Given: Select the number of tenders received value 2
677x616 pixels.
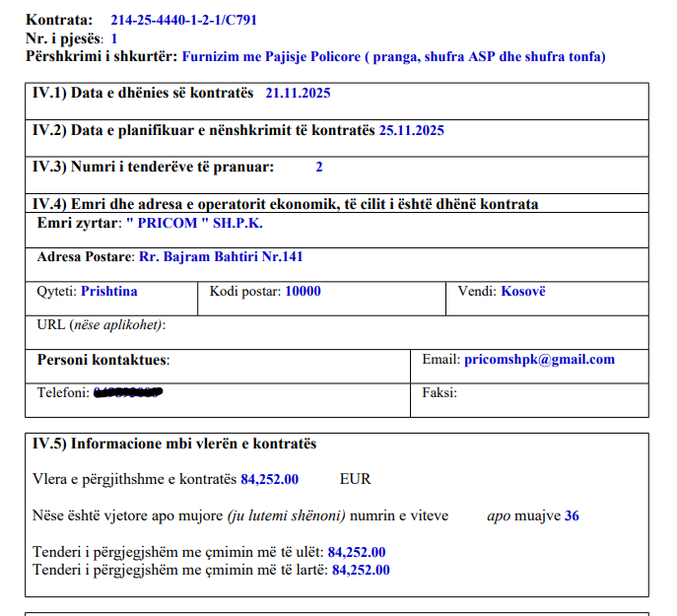Looking at the screenshot, I should click(x=318, y=168).
